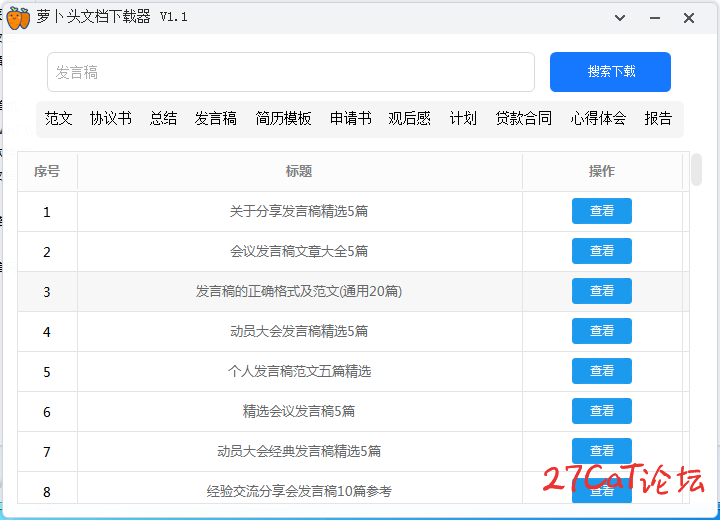This screenshot has height=520, width=720.
Task: Click row number 2 cell
Action: click(x=47, y=252)
